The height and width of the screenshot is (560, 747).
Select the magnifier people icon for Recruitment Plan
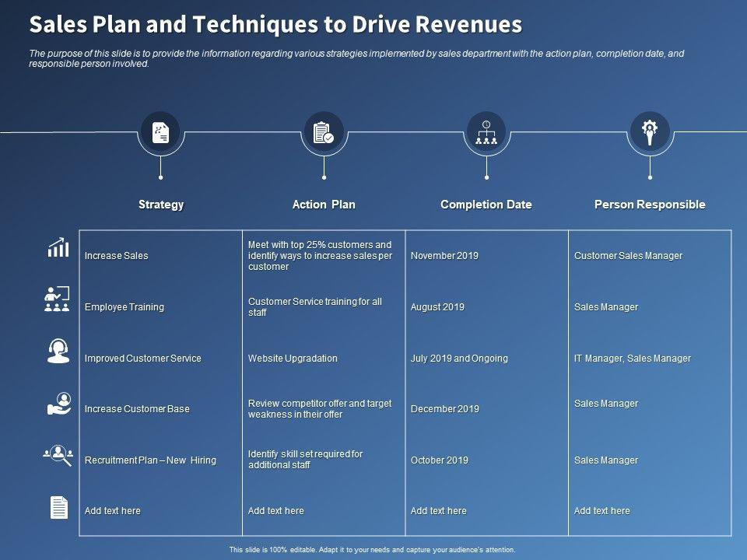(x=58, y=455)
